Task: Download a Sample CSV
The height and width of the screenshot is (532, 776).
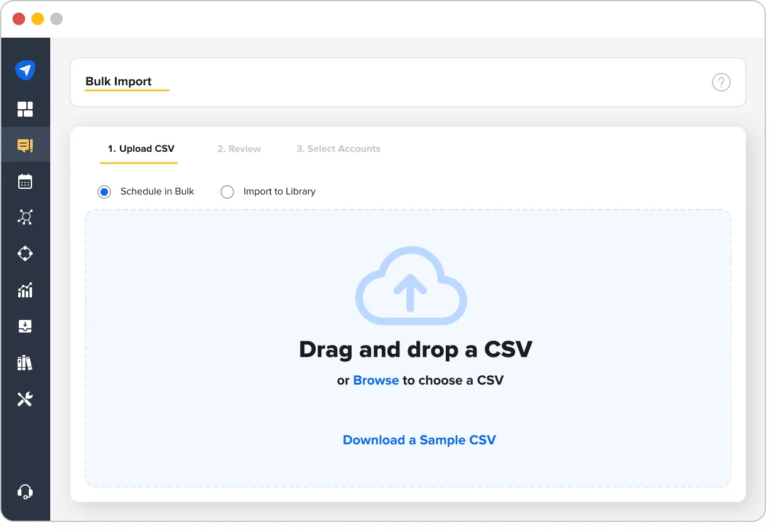Action: [x=419, y=440]
